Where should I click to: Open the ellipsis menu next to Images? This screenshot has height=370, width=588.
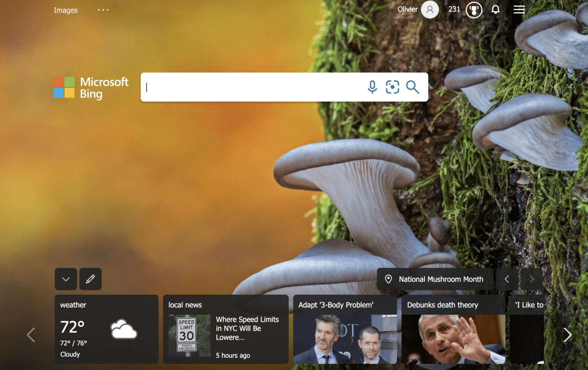tap(103, 10)
